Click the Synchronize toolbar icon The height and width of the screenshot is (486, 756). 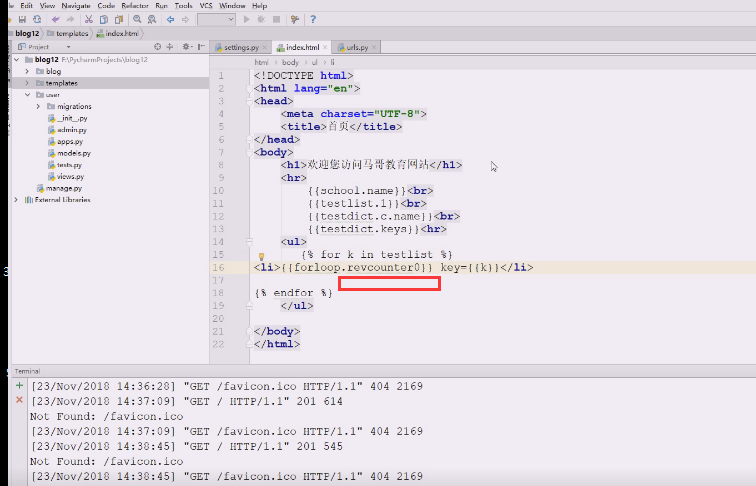click(x=37, y=19)
